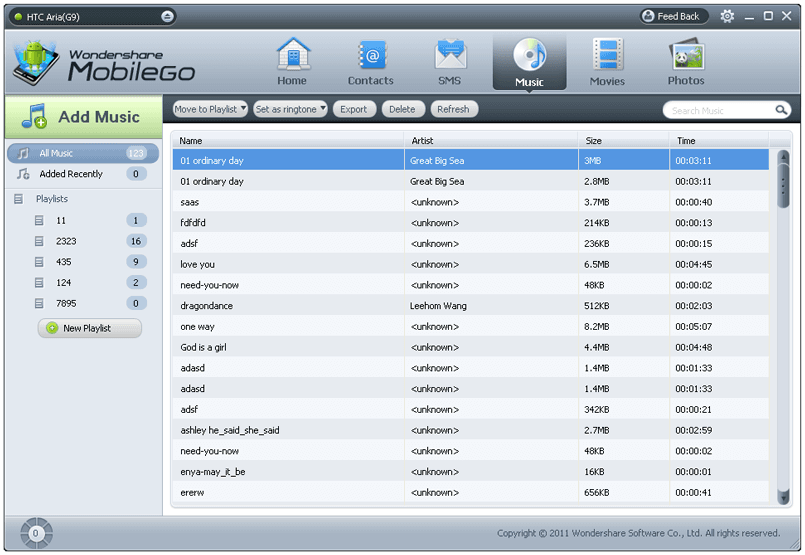Viewport: 805px width, 555px height.
Task: Click the Delete button
Action: pyautogui.click(x=402, y=109)
